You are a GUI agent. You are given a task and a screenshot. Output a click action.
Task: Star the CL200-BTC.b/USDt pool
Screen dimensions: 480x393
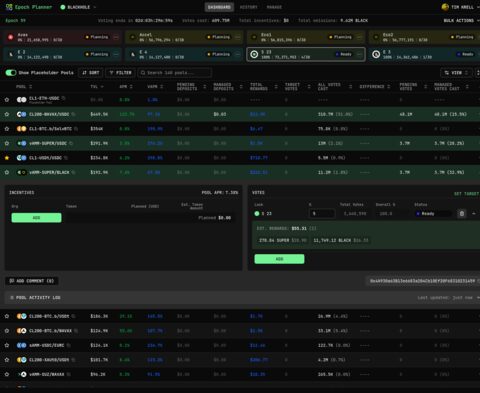click(7, 316)
